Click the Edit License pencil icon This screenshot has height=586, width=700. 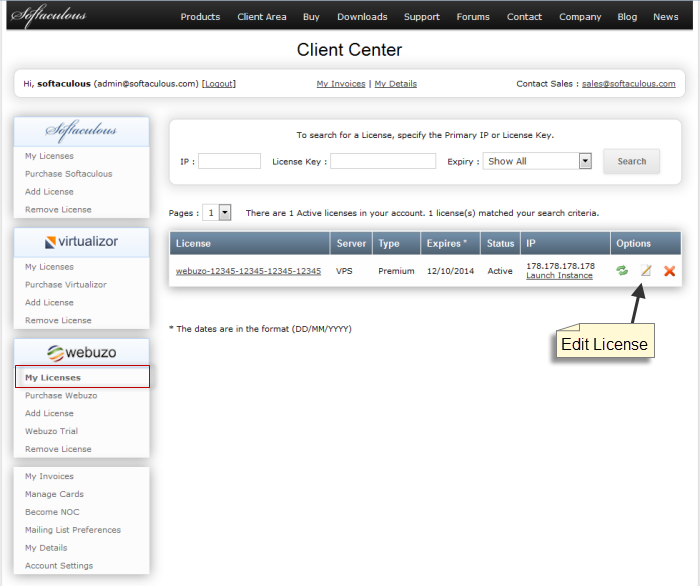point(646,270)
